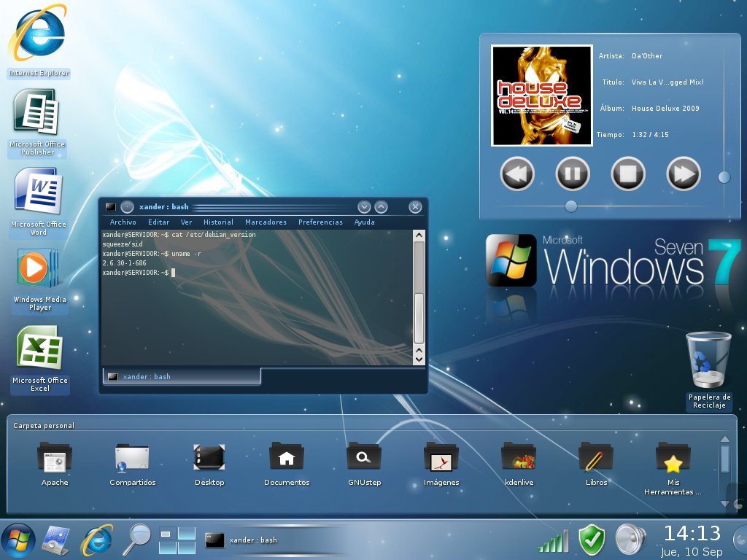Click the bottom-most arrow of Konsole scrollbar
Screen dimensions: 747x560
[x=419, y=359]
